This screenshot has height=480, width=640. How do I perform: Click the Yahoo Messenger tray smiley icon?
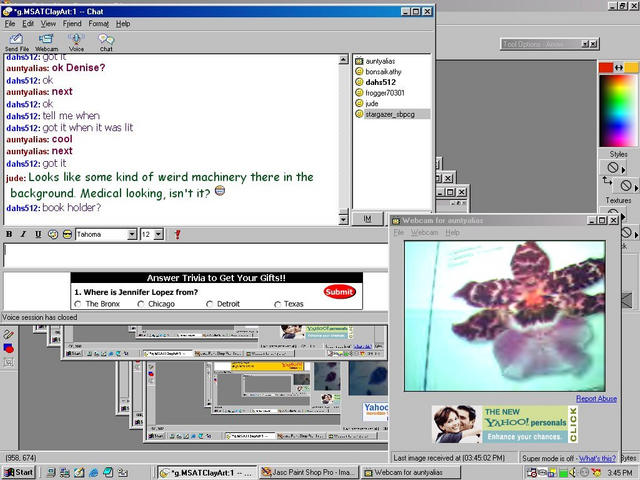[x=596, y=472]
